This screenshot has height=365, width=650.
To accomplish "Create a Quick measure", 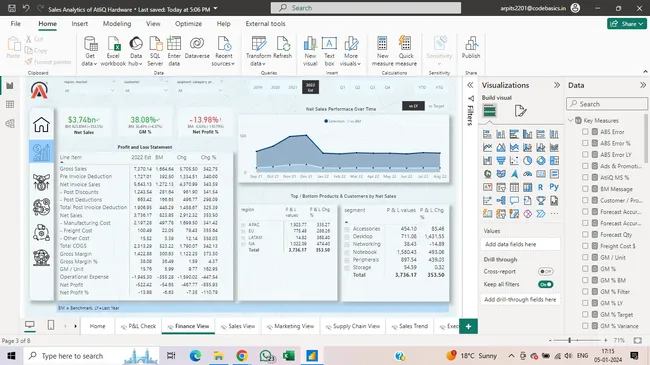I will (x=406, y=51).
